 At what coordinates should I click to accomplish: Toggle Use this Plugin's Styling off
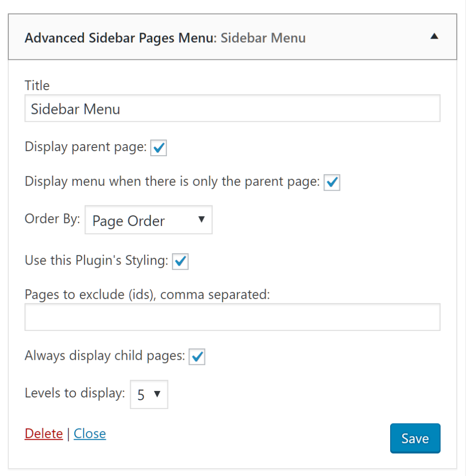(180, 261)
